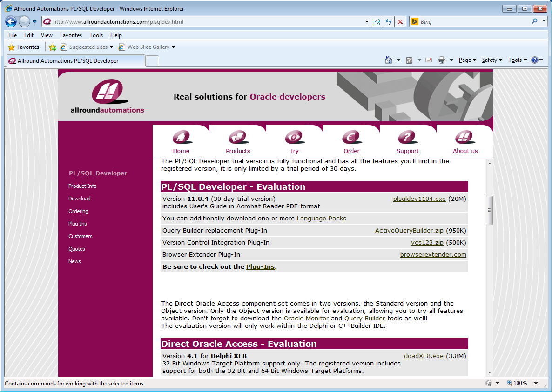
Task: Go to Home in site navigation
Action: (x=181, y=142)
